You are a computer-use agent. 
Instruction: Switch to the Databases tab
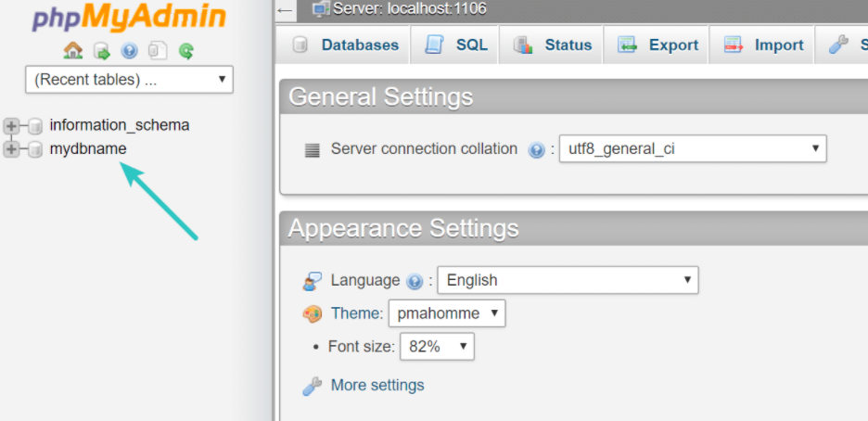click(x=345, y=45)
